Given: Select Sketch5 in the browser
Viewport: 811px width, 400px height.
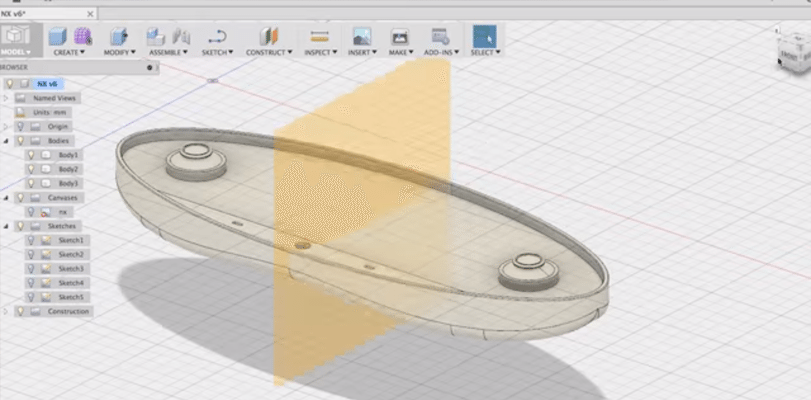Looking at the screenshot, I should click(x=70, y=297).
